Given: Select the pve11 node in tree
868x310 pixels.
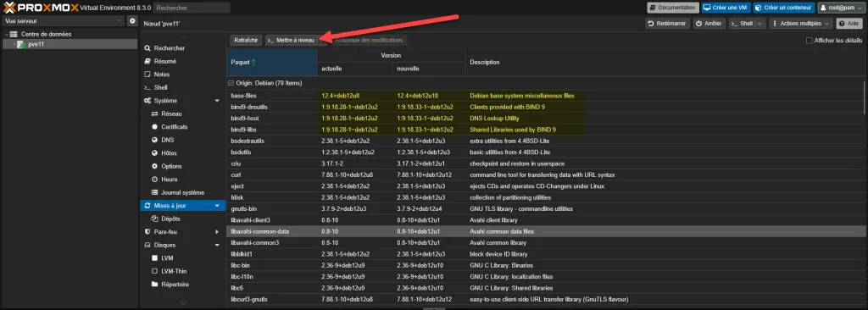Looking at the screenshot, I should (x=36, y=44).
